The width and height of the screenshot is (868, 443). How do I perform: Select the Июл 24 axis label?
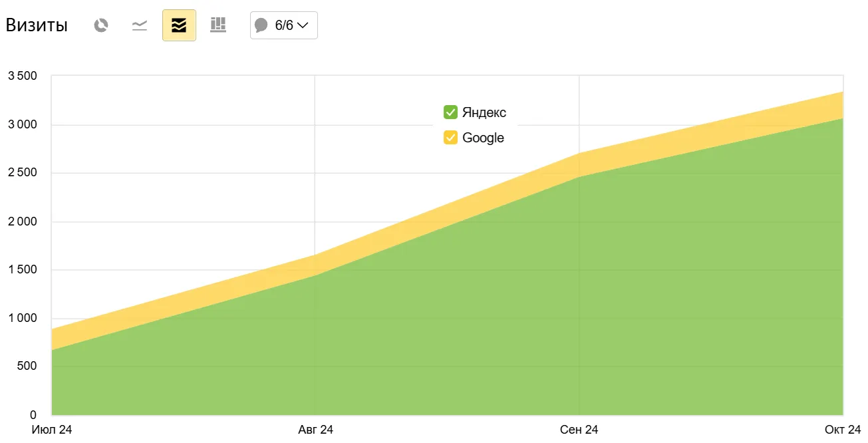(52, 430)
